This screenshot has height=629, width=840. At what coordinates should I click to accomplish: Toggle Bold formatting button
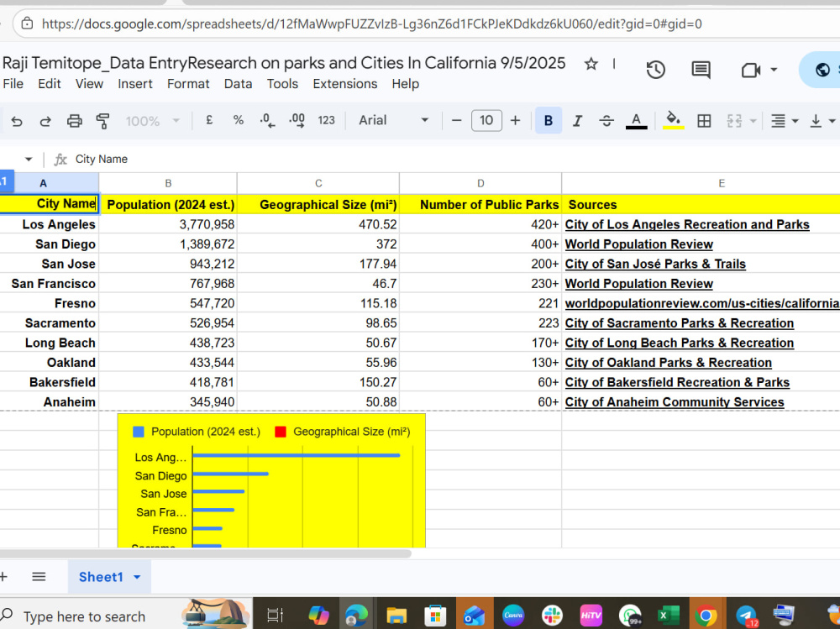coord(548,121)
